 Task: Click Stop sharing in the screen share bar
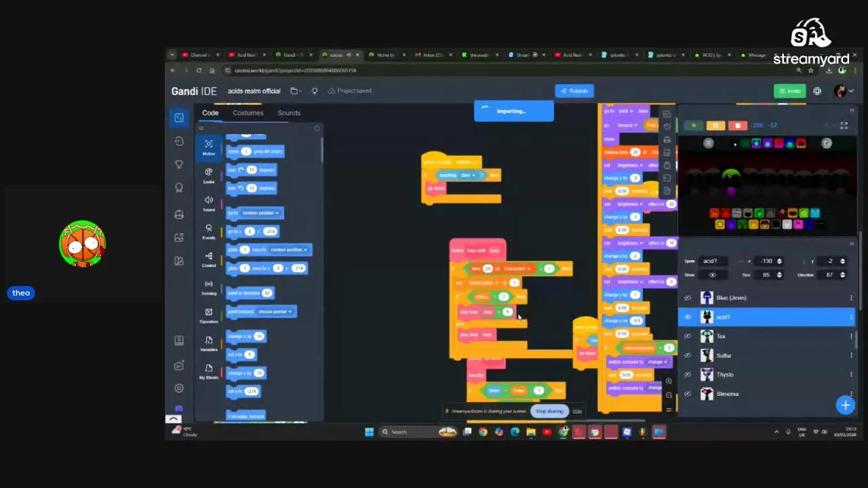[x=549, y=411]
